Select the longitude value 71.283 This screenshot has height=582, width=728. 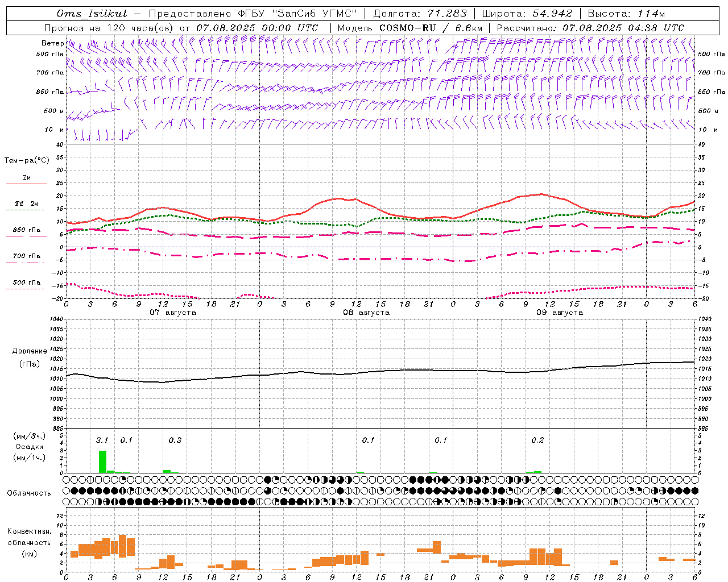(x=447, y=13)
